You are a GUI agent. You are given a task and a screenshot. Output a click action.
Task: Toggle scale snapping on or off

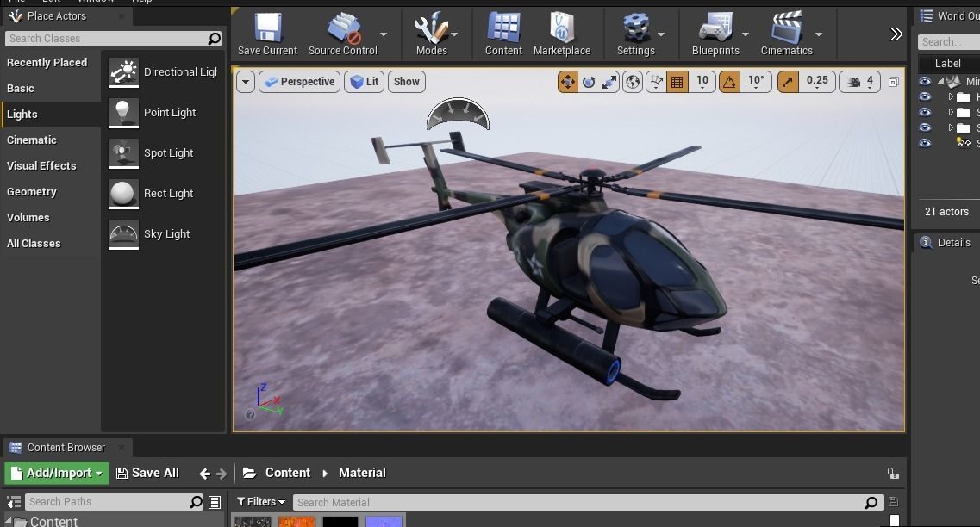(x=788, y=82)
